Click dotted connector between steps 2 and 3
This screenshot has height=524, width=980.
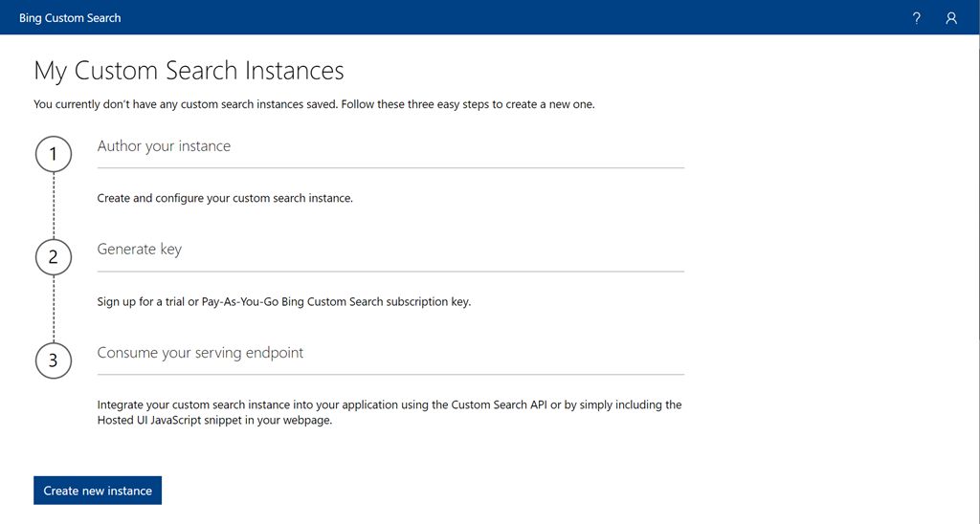pos(54,309)
